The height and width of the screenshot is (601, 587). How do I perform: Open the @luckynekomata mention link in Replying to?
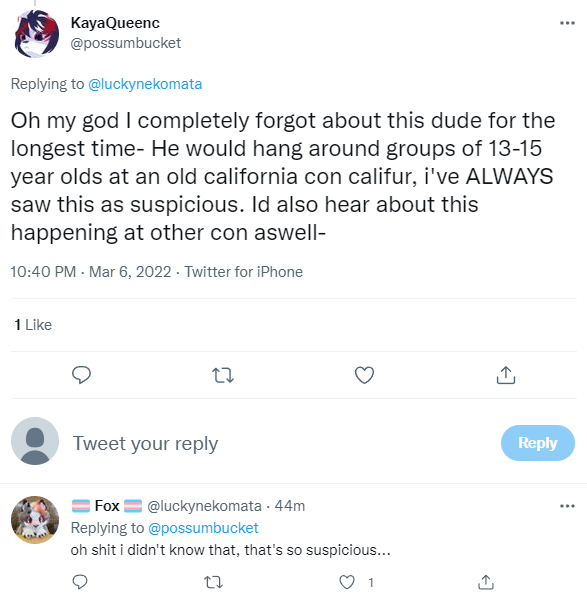coord(145,84)
